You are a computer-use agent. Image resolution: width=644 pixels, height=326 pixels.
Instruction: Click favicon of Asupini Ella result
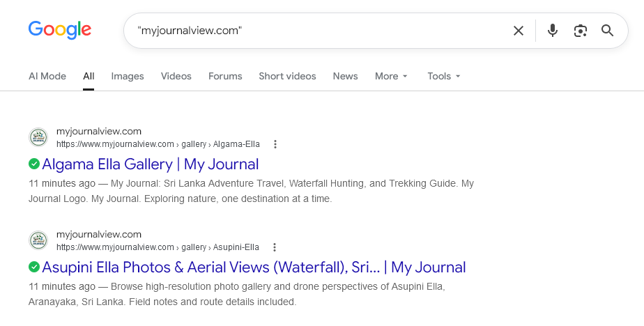pyautogui.click(x=38, y=240)
